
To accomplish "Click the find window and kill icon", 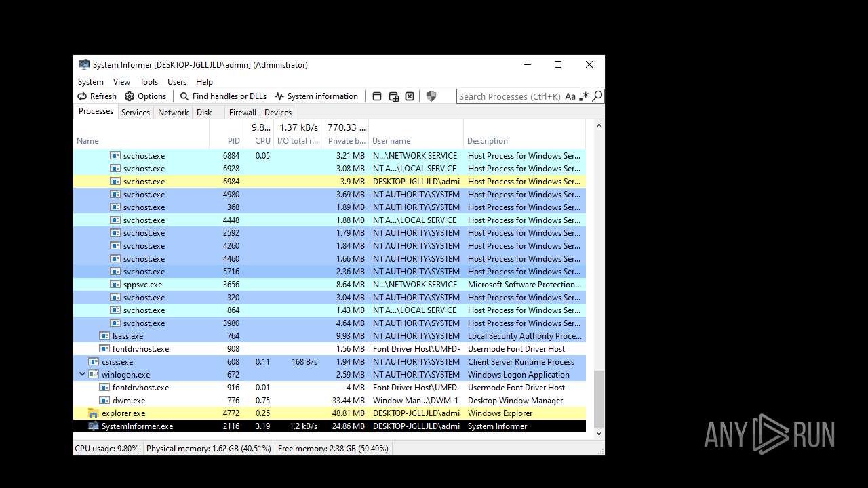I will 410,96.
